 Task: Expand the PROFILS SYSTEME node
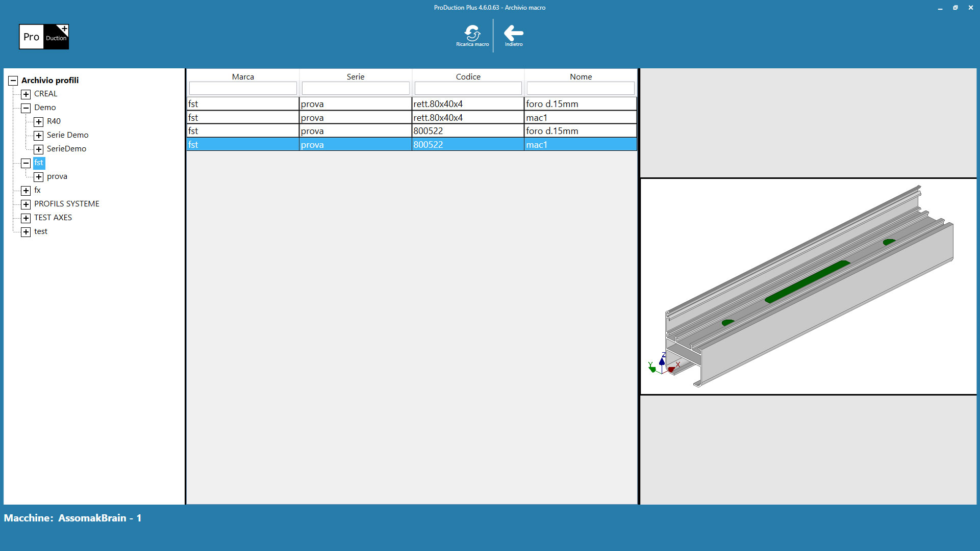[26, 204]
